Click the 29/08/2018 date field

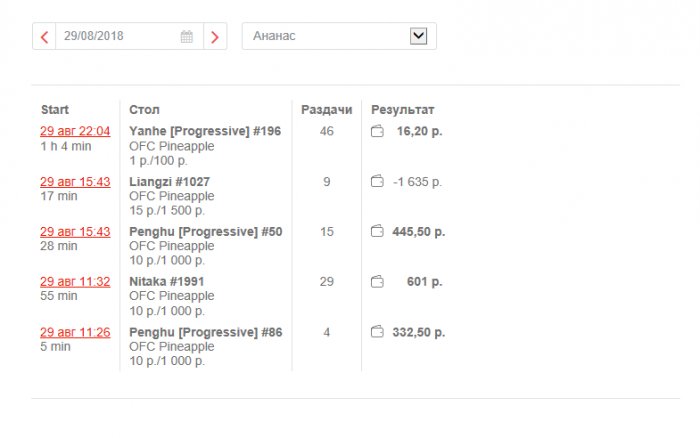118,37
